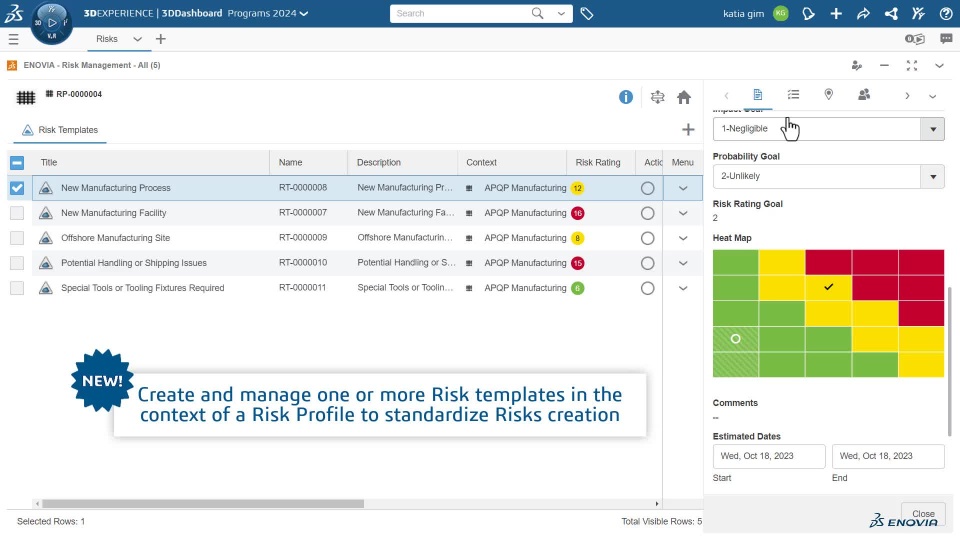Click the information icon
960x540 pixels.
coord(626,97)
